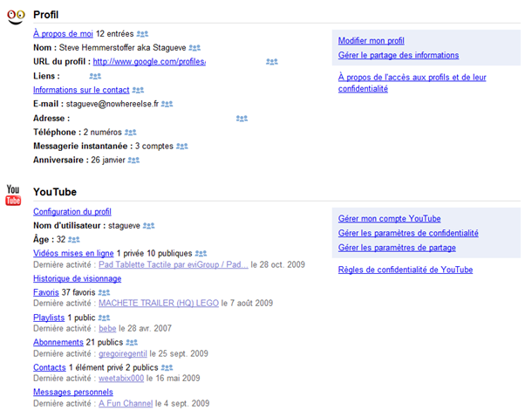The width and height of the screenshot is (532, 417).
Task: Click sharing icon beside Liens
Action: click(x=95, y=77)
